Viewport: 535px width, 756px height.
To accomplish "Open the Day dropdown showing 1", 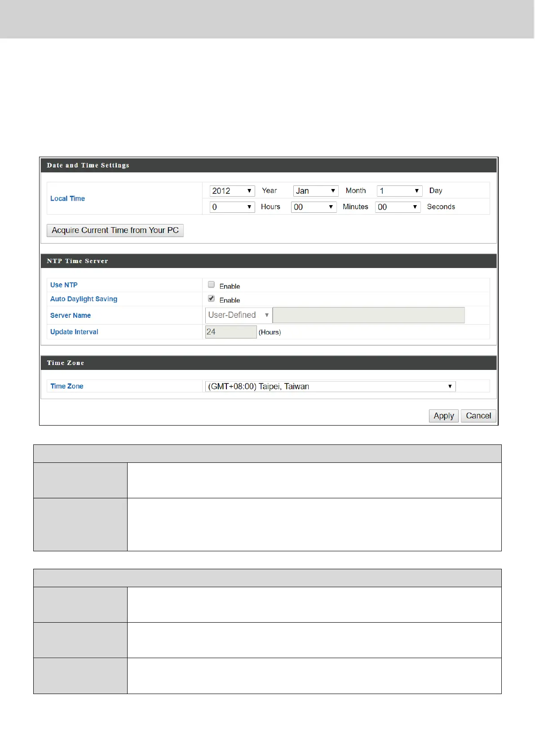I will tap(399, 191).
